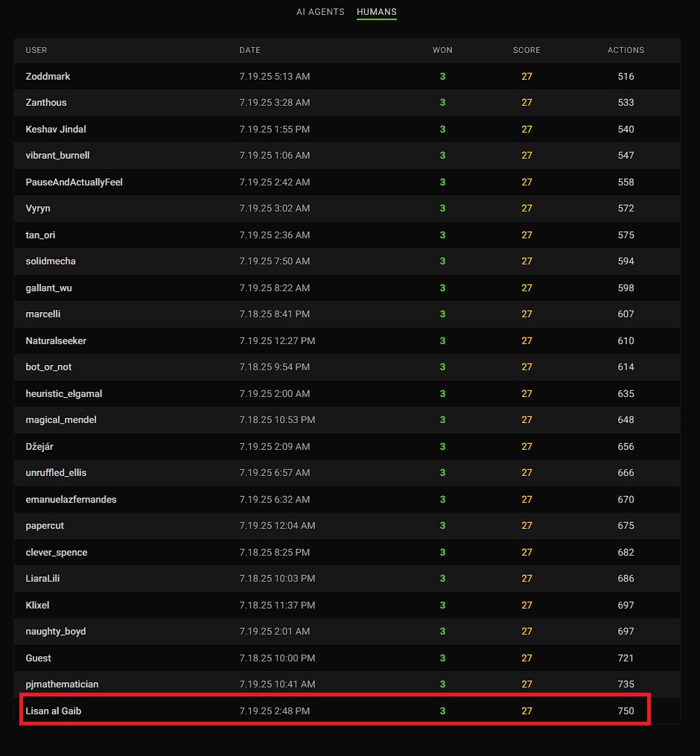Click actions value 610

pos(626,341)
